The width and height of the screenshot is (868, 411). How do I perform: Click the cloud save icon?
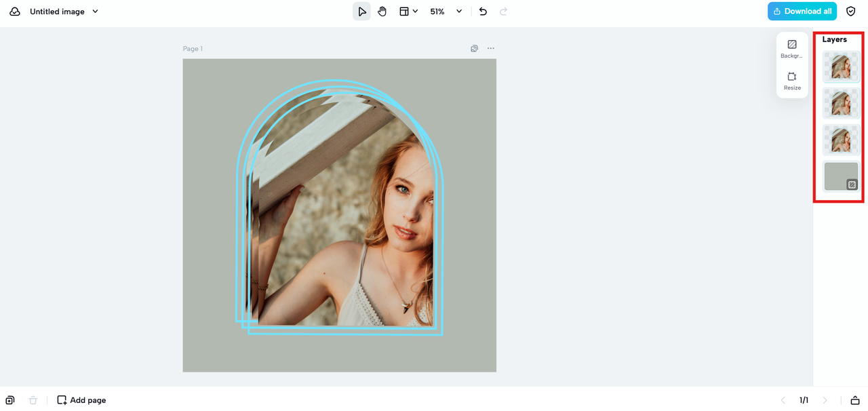14,12
